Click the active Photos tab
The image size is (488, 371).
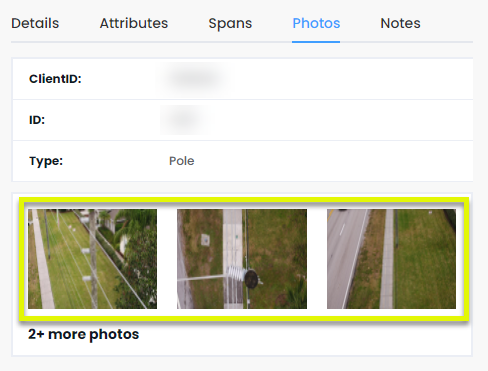[316, 23]
